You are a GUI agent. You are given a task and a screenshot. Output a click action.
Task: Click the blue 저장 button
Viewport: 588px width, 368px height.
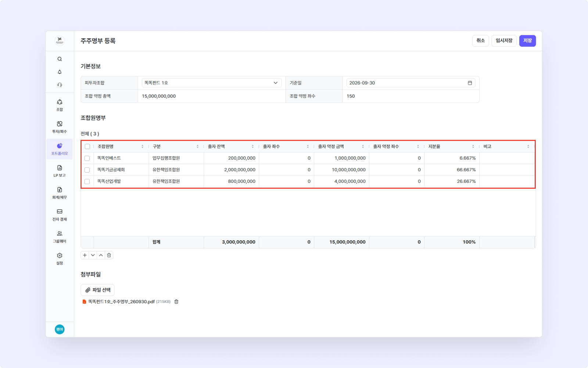[x=527, y=41]
